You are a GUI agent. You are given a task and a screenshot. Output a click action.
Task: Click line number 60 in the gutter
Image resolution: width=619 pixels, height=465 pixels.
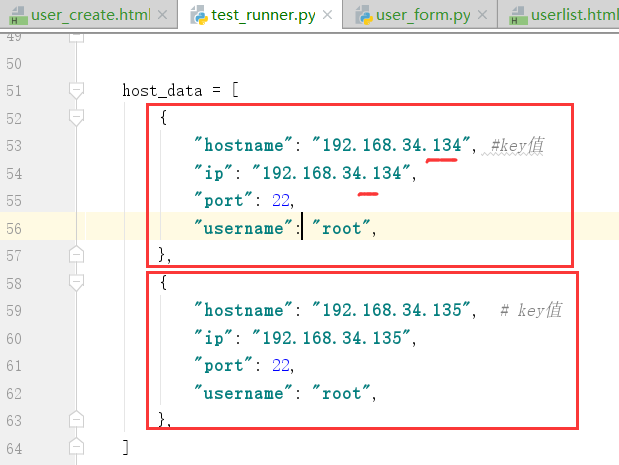click(14, 339)
